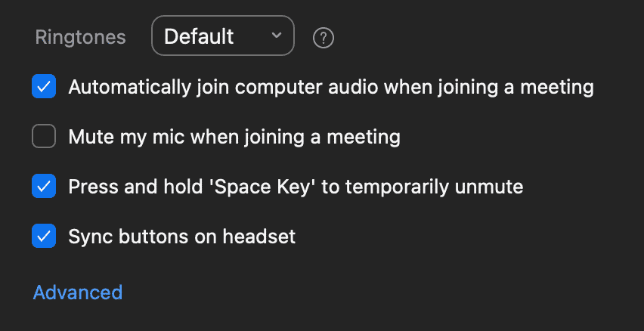
Task: Click the Ringtones label
Action: pyautogui.click(x=80, y=37)
